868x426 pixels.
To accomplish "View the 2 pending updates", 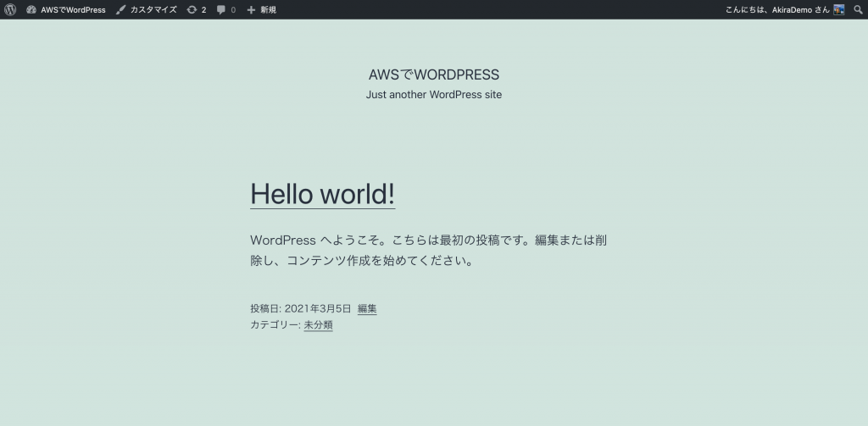I will (x=197, y=9).
